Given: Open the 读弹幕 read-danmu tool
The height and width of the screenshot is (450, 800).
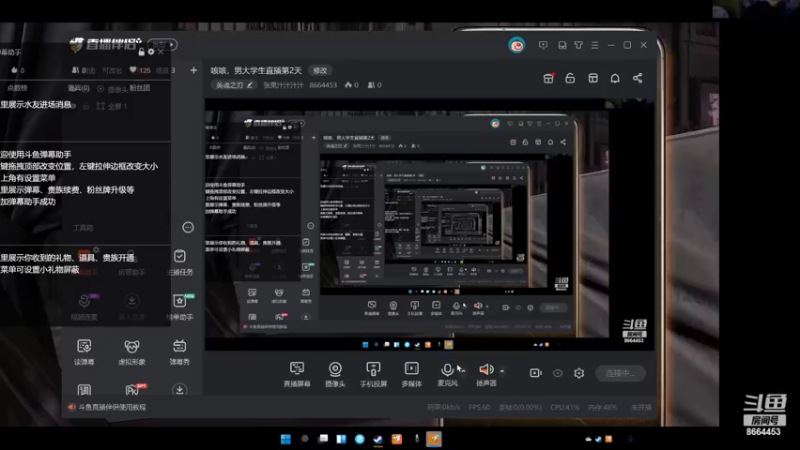Looking at the screenshot, I should click(84, 352).
